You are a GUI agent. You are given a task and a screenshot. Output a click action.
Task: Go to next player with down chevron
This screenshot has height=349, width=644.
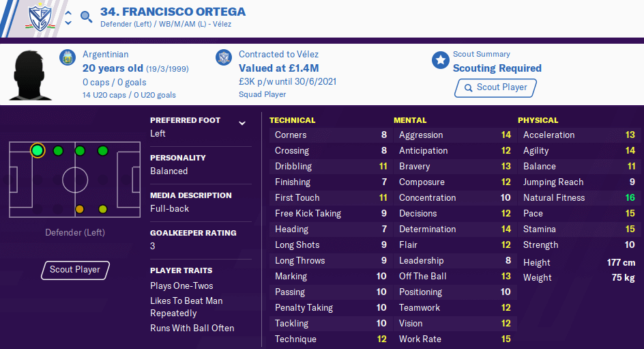pos(69,23)
